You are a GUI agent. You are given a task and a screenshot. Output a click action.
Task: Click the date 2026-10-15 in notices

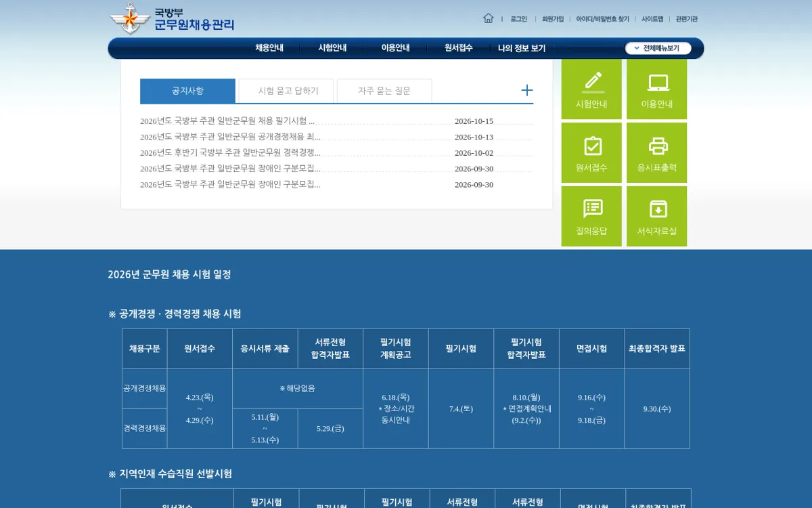(x=474, y=121)
